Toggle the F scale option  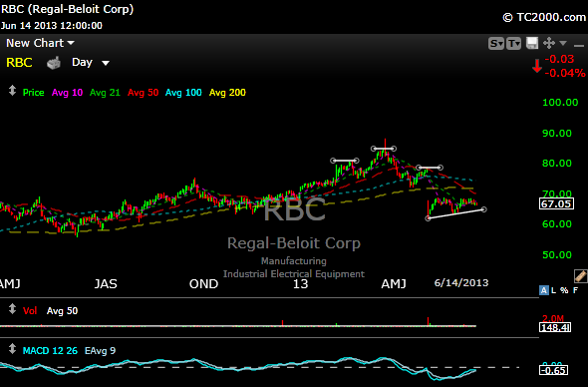(x=575, y=290)
